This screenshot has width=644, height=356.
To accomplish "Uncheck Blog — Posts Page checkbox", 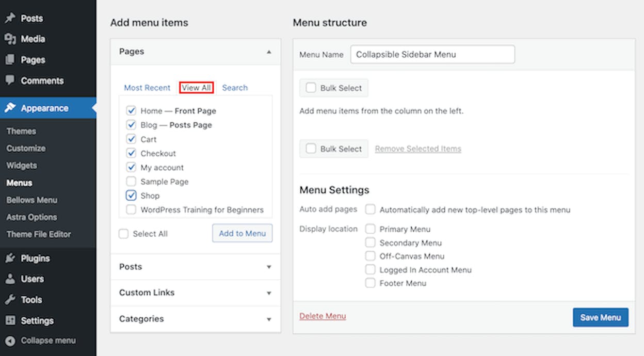I will coord(131,125).
